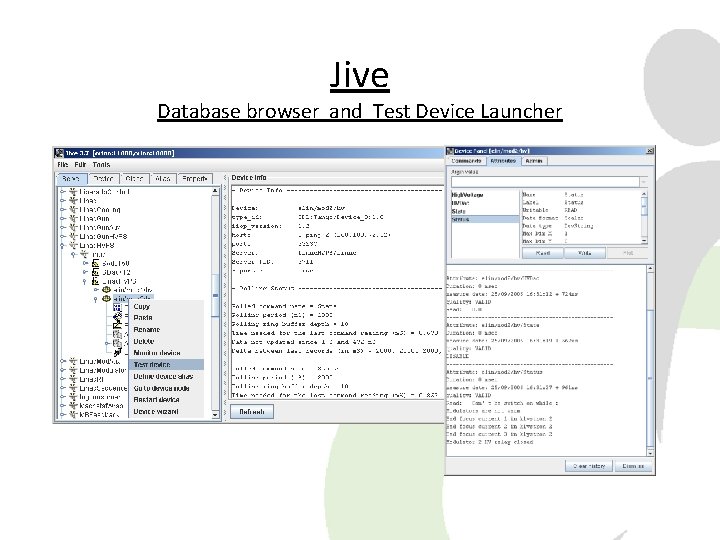The height and width of the screenshot is (540, 720).
Task: Expand the LinacGun tree node
Action: point(62,219)
